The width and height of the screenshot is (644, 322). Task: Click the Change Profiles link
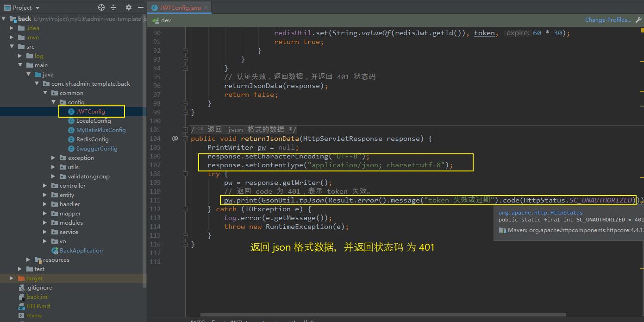608,20
